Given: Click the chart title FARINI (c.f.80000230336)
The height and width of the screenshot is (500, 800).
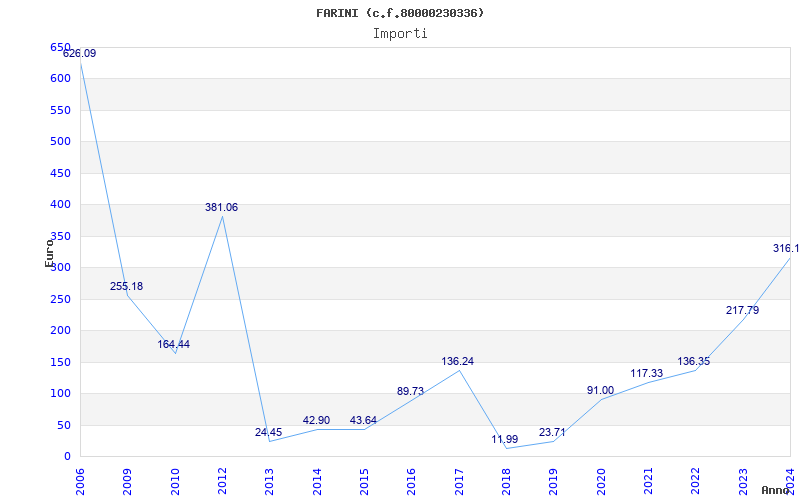Looking at the screenshot, I should click(400, 13).
